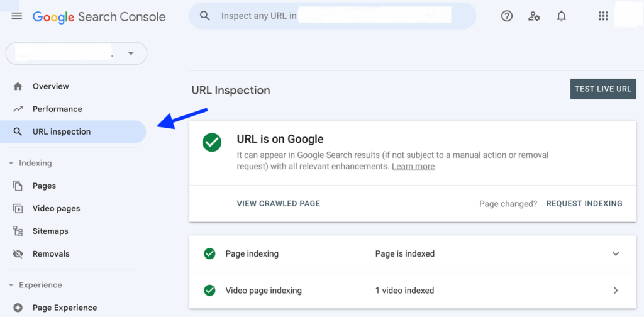644x317 pixels.
Task: Click the URL Inspection page heading
Action: click(x=231, y=91)
